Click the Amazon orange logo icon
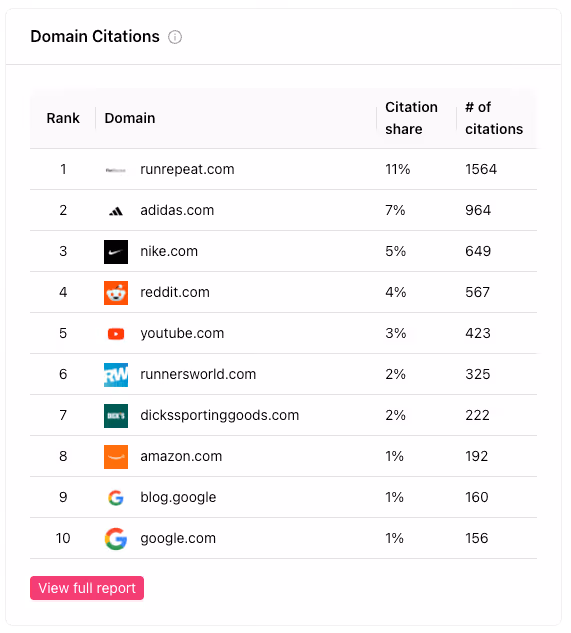This screenshot has width=571, height=633. coord(116,457)
